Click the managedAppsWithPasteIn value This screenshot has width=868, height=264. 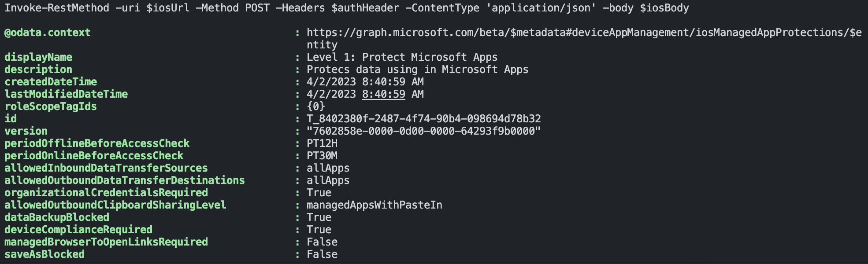(x=375, y=205)
